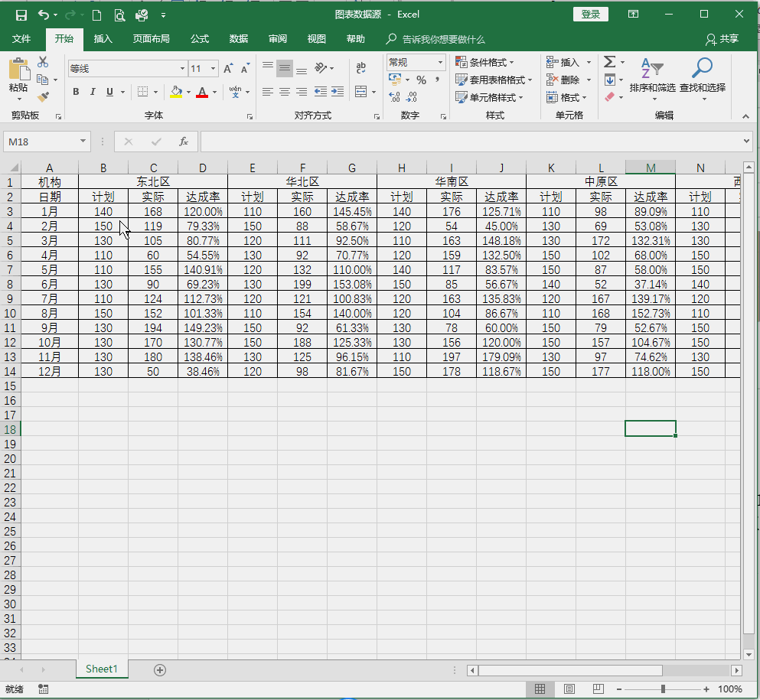This screenshot has width=760, height=700.
Task: Open Sort & Filter (排序和筛选)
Action: point(653,84)
